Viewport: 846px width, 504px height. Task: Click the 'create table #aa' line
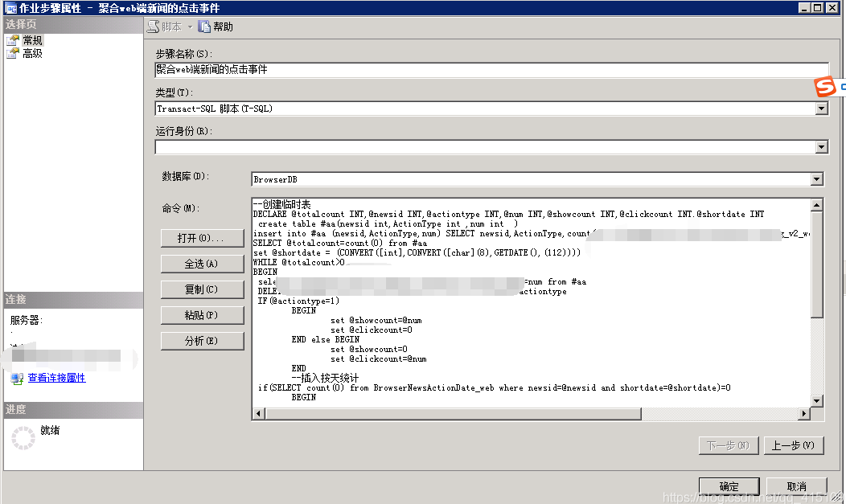pos(388,224)
